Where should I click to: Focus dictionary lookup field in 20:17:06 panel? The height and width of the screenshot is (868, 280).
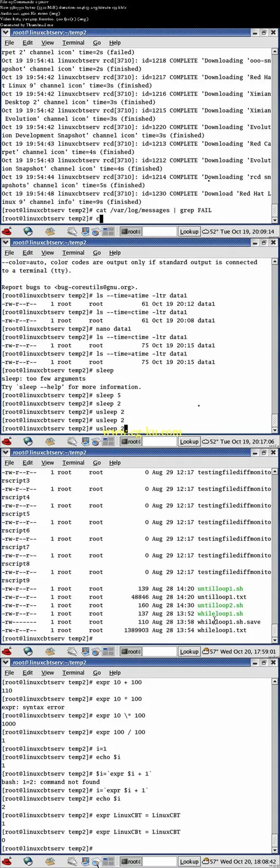pos(160,441)
